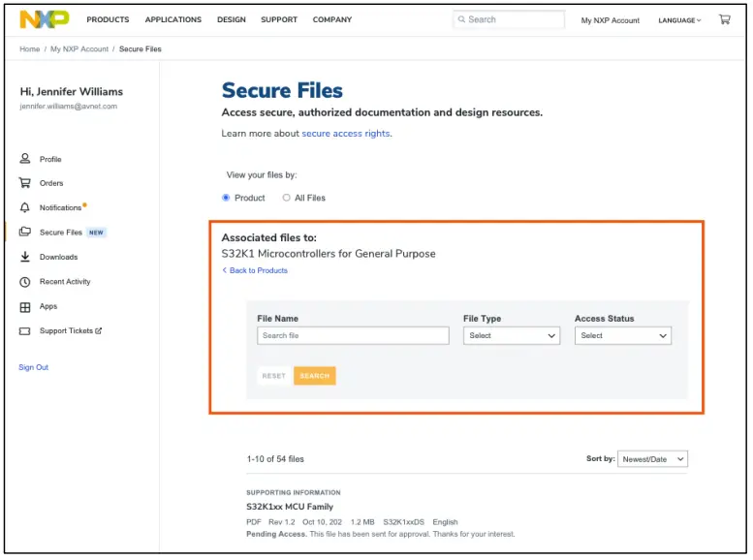Open Orders in the sidebar
The height and width of the screenshot is (560, 753).
pyautogui.click(x=51, y=183)
